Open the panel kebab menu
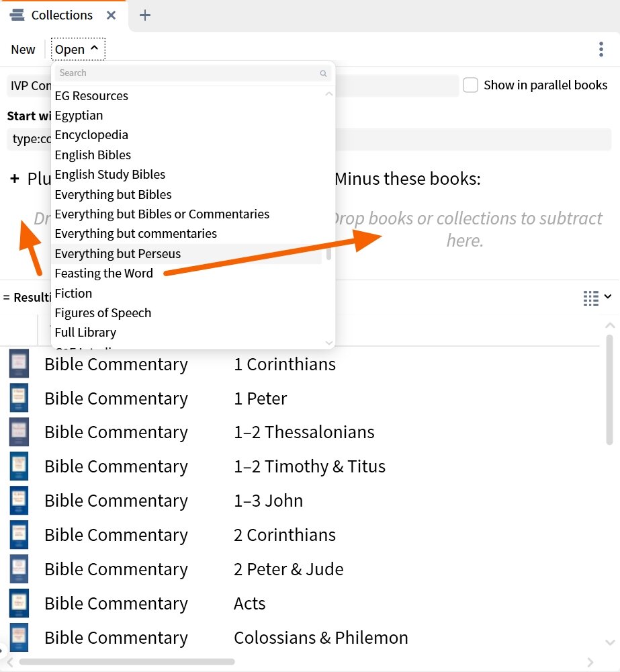Image resolution: width=620 pixels, height=672 pixels. coord(601,49)
